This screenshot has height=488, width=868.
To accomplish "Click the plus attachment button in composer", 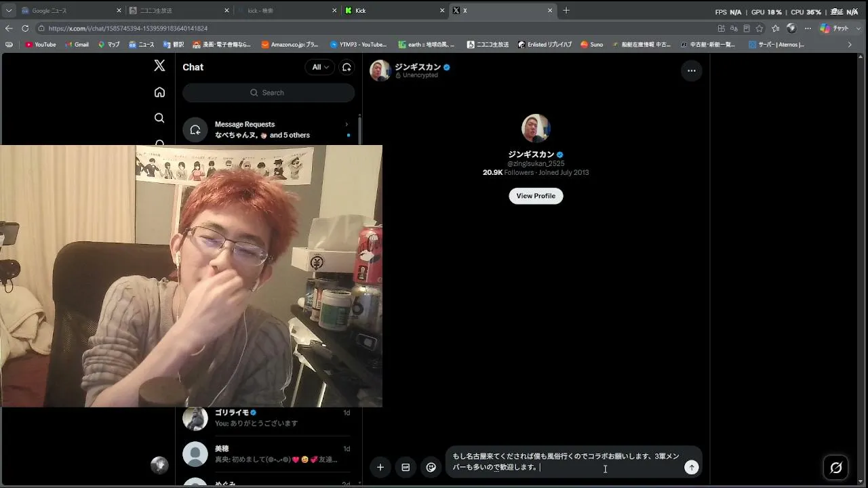I will tap(380, 467).
